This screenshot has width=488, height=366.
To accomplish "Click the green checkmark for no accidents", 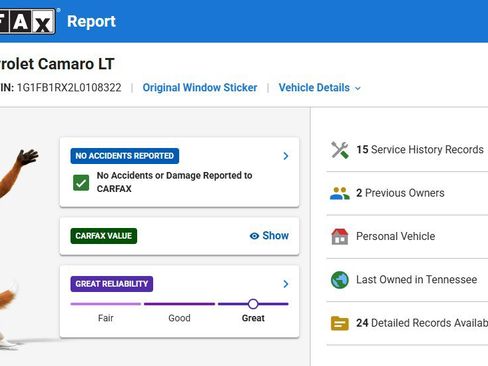I will click(x=81, y=183).
